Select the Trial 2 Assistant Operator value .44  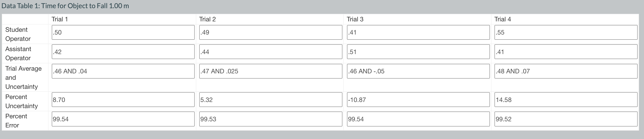tap(270, 52)
